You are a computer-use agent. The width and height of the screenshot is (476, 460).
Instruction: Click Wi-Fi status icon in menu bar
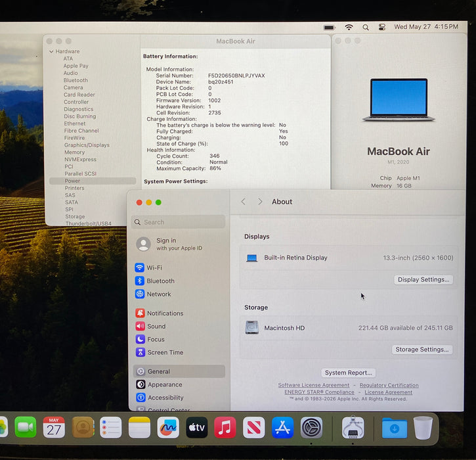point(349,27)
